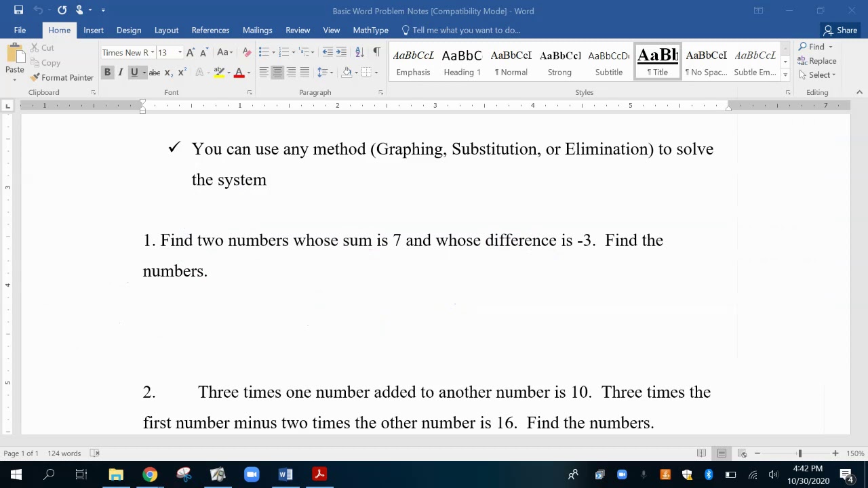Click Replace in the Editing group
The image size is (868, 488).
817,61
